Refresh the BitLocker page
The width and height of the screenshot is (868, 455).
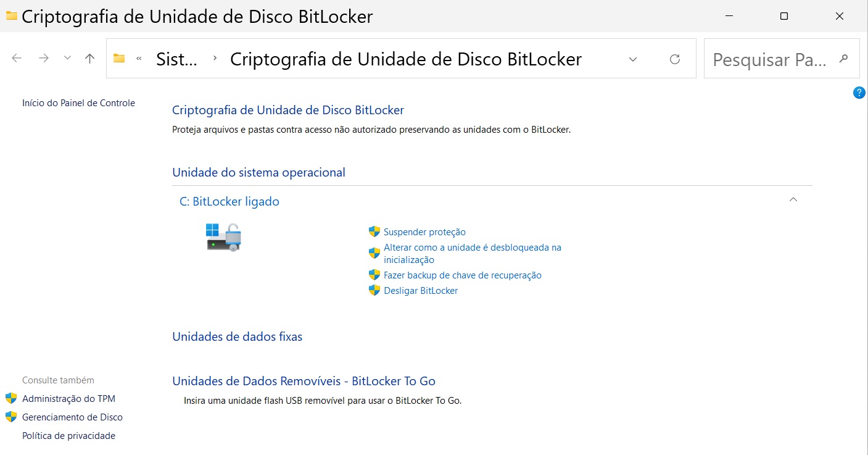675,59
